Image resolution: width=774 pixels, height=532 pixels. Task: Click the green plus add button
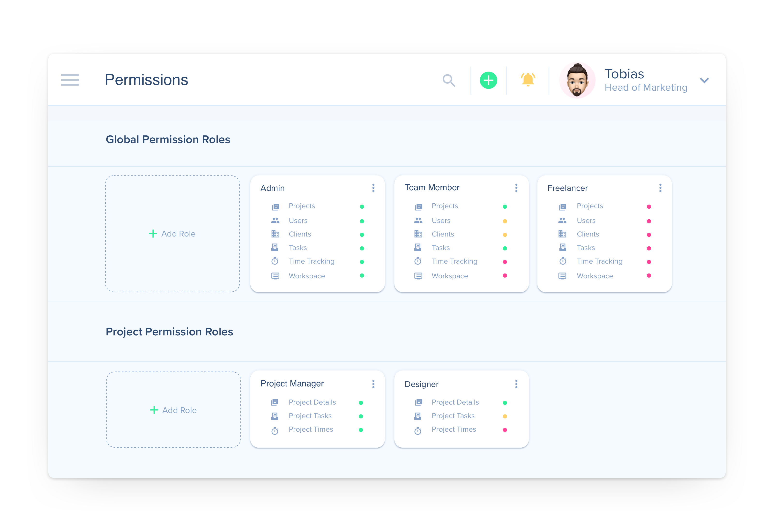pos(488,80)
